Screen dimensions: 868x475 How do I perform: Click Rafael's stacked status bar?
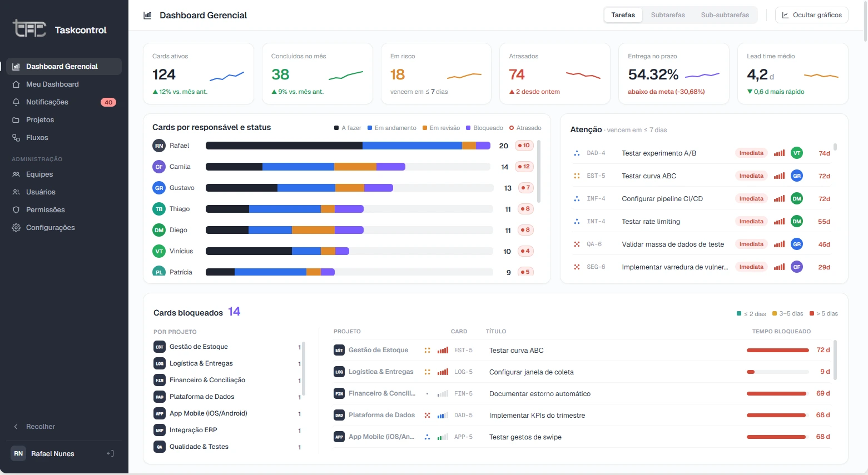[x=348, y=146]
